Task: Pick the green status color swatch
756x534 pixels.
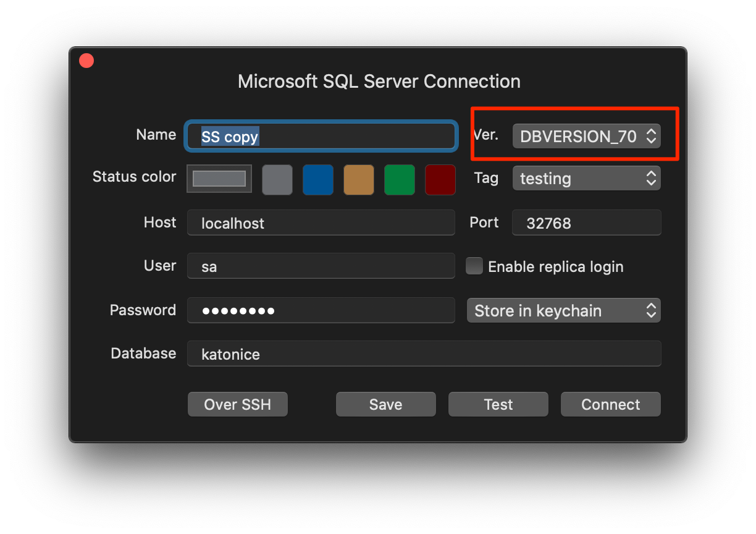Action: tap(399, 180)
